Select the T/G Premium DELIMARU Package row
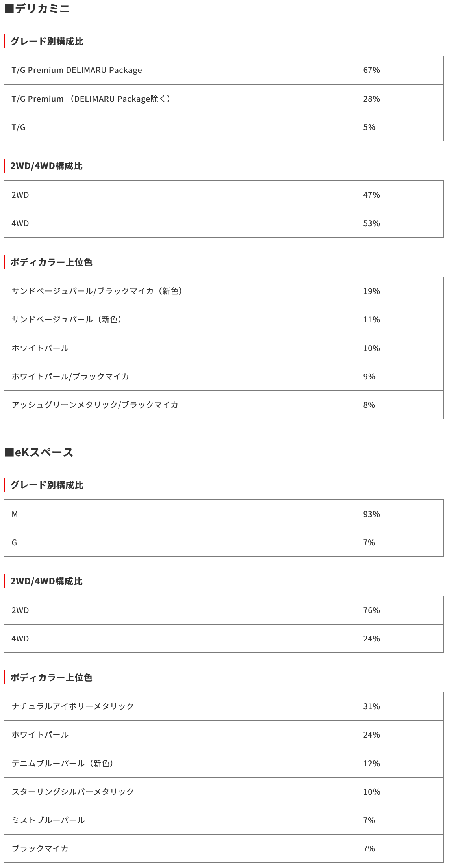The height and width of the screenshot is (868, 450). pos(77,70)
